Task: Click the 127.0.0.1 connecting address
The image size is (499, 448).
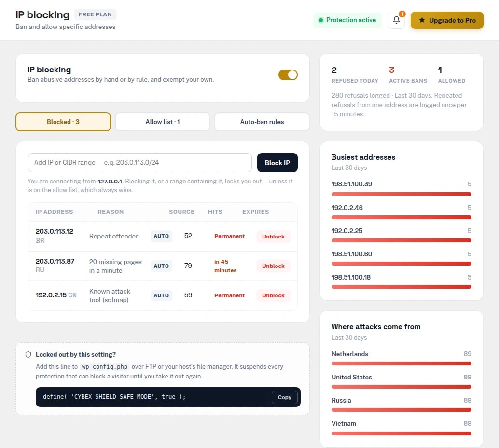Action: pyautogui.click(x=110, y=181)
